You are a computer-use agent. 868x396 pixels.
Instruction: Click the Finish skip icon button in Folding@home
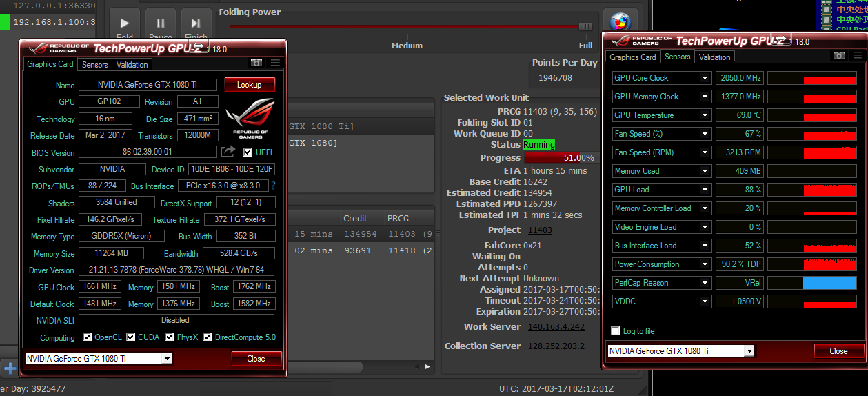196,25
